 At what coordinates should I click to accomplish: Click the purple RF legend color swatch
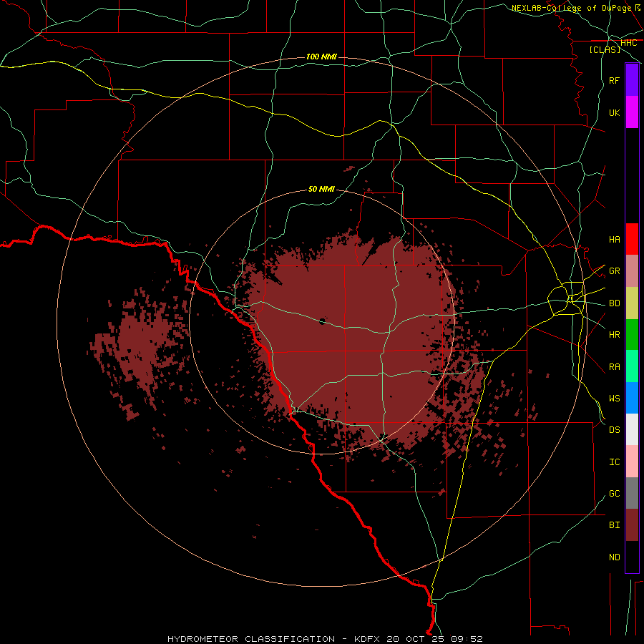coord(632,80)
